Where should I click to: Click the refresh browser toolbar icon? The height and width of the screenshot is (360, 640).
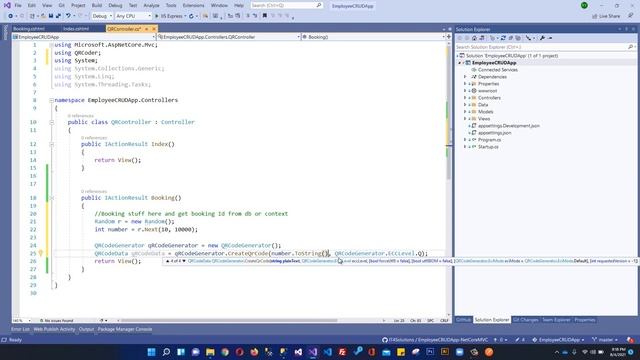coord(191,16)
